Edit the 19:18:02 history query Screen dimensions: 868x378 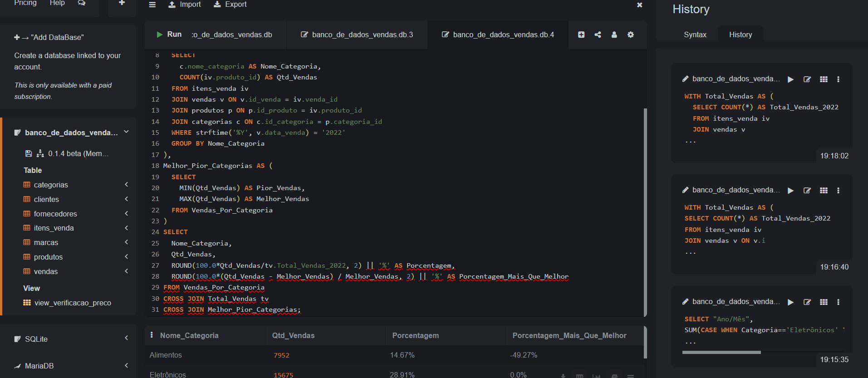pos(807,79)
